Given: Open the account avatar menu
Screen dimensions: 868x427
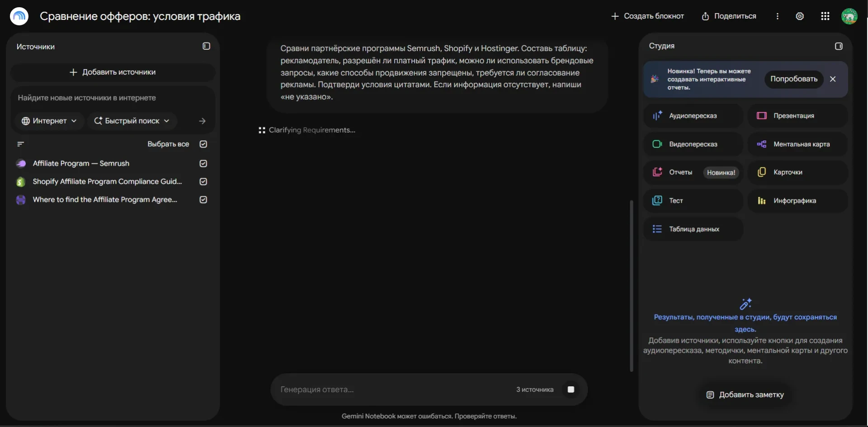Looking at the screenshot, I should tap(849, 16).
